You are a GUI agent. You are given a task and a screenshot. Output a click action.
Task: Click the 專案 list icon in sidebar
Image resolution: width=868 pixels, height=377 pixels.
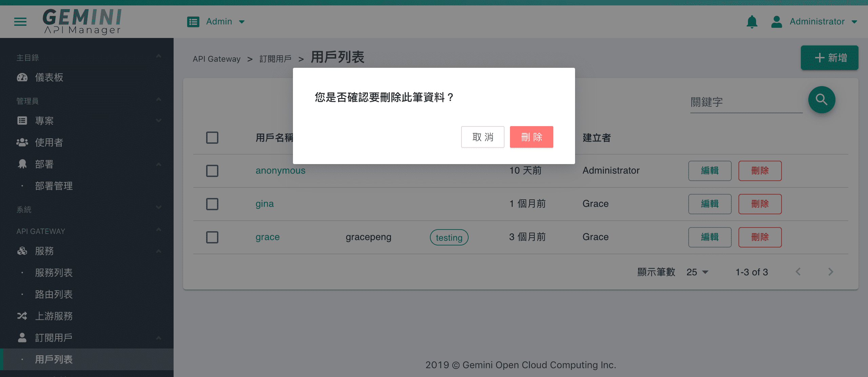pos(22,121)
